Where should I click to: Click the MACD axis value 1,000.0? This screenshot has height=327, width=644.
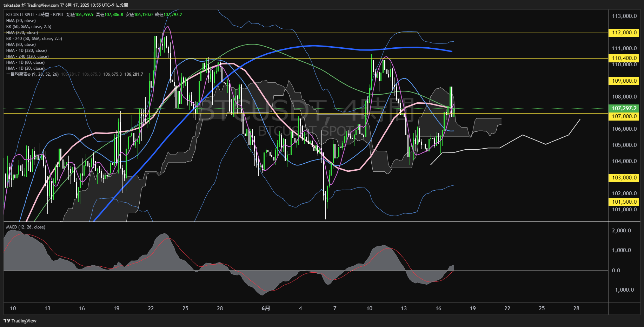[x=621, y=250]
